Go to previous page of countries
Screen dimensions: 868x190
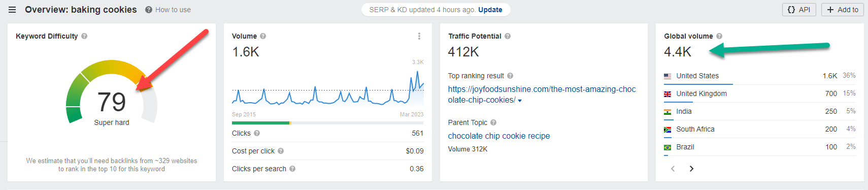(x=673, y=169)
